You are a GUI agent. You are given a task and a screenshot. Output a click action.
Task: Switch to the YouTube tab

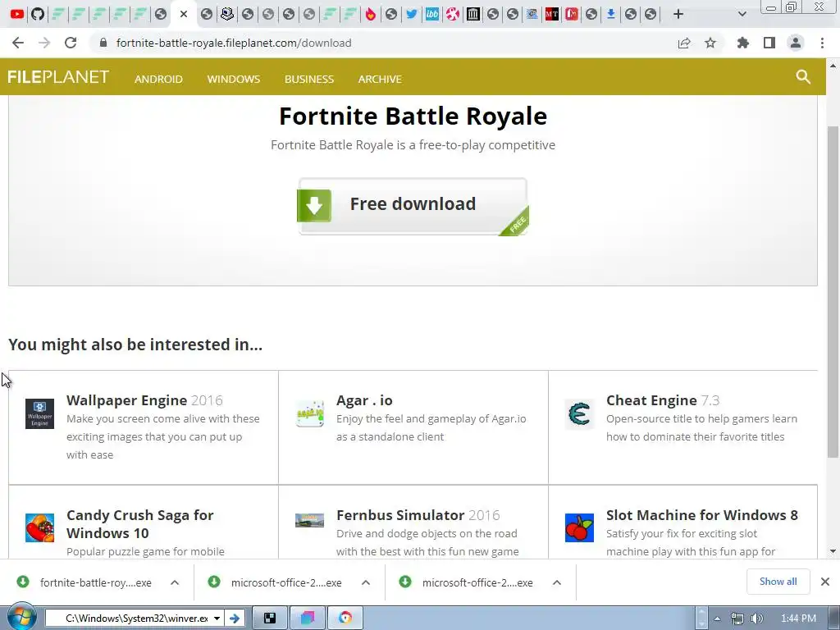pyautogui.click(x=17, y=14)
